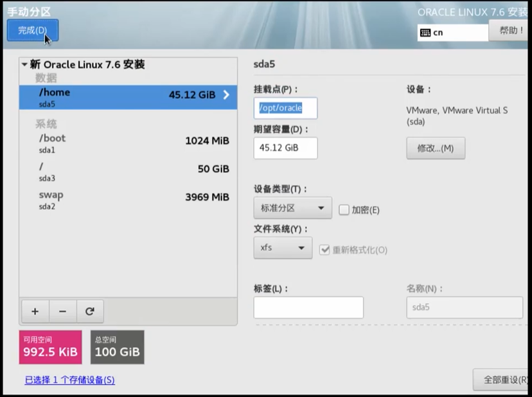This screenshot has height=397, width=532.
Task: Click the 挂载点 mount point field
Action: (x=285, y=108)
